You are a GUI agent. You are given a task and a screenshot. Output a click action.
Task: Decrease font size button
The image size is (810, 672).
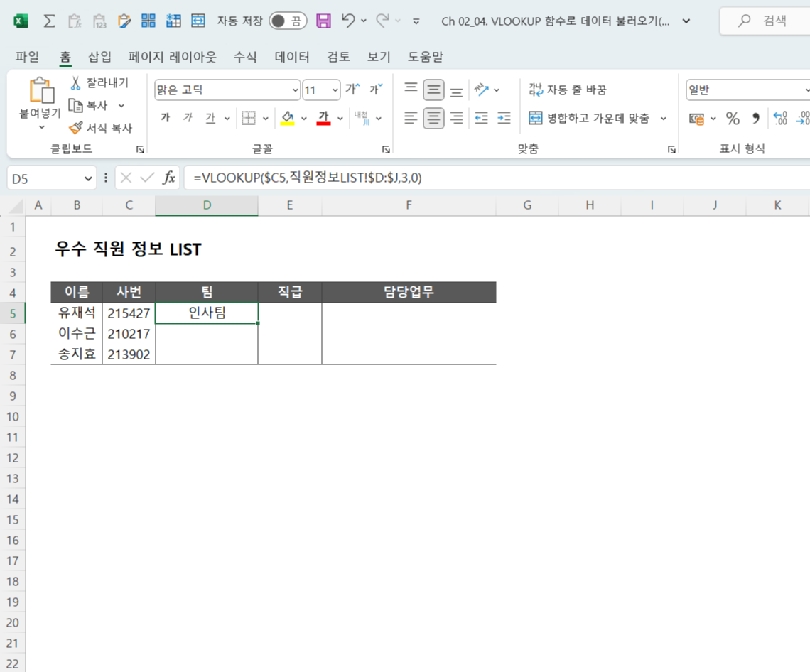click(x=376, y=90)
